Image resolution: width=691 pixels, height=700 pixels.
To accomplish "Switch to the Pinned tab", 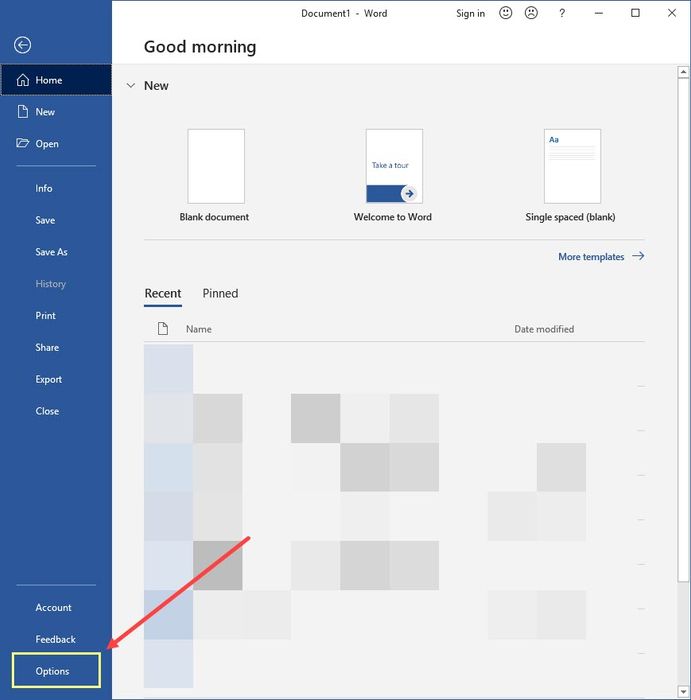I will [220, 293].
